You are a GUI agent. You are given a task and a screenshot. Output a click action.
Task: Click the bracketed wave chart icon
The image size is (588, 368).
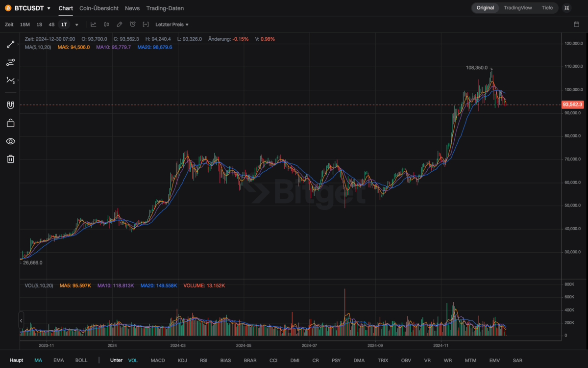[146, 24]
